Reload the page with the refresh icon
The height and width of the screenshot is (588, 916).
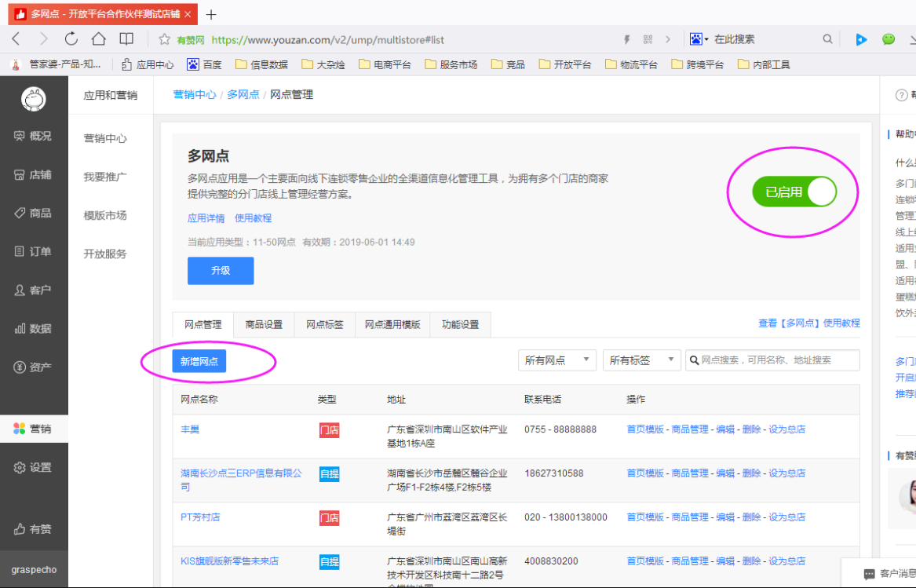[x=71, y=39]
